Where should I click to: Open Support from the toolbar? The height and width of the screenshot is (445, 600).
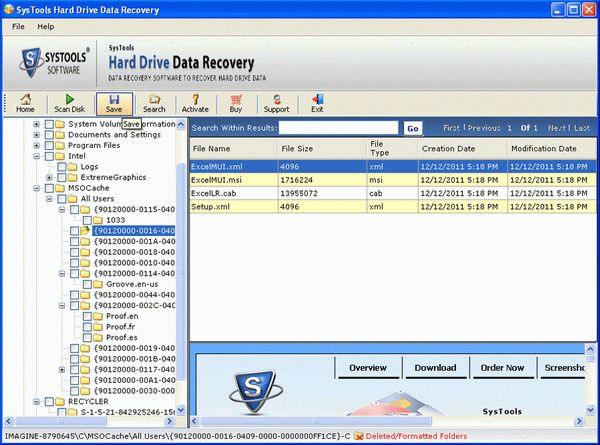pos(276,102)
